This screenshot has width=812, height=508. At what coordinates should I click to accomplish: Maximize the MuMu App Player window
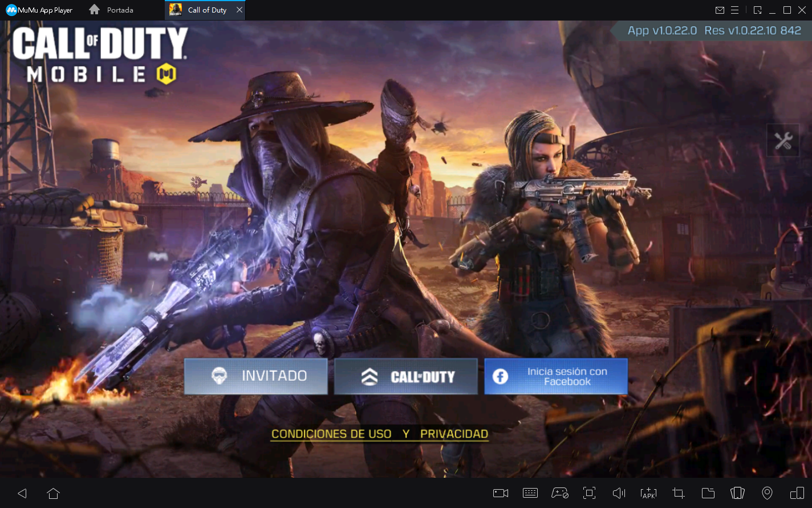(x=787, y=10)
